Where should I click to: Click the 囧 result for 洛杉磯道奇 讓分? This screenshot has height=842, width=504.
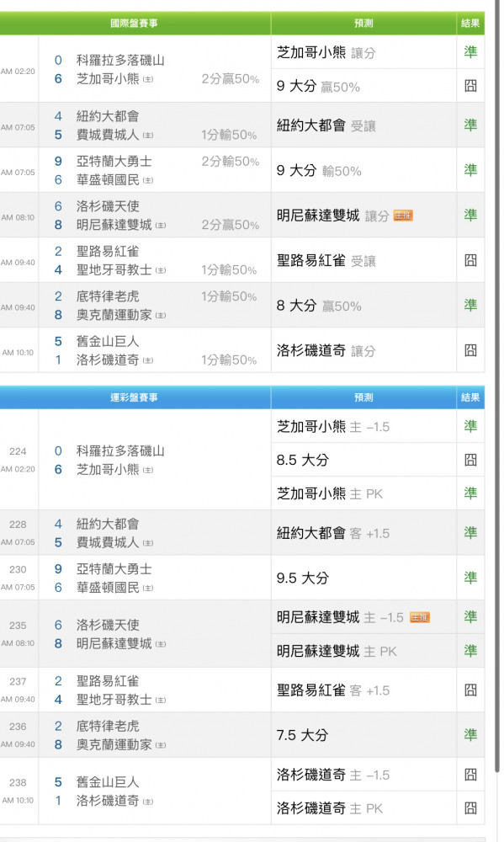coord(470,350)
